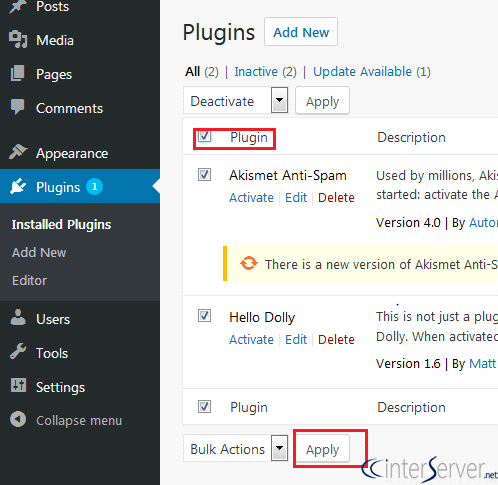Delete Hello Dolly plugin
The width and height of the screenshot is (498, 485).
[x=336, y=340]
